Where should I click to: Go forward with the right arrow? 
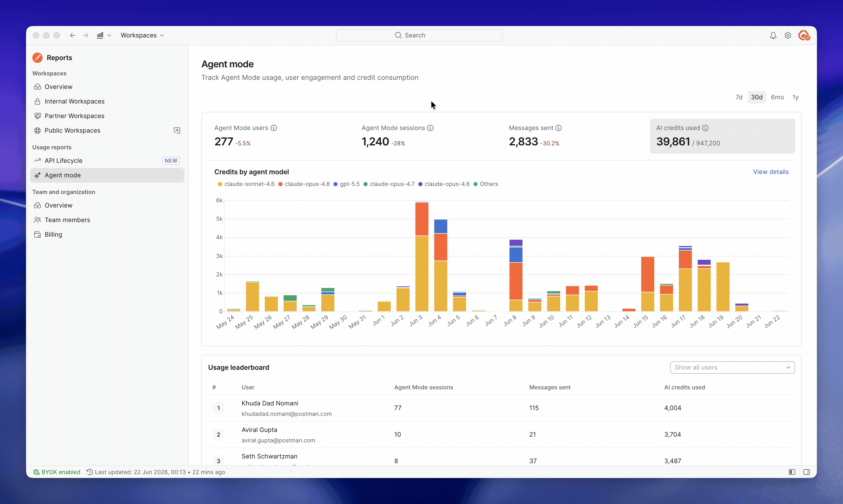coord(85,35)
